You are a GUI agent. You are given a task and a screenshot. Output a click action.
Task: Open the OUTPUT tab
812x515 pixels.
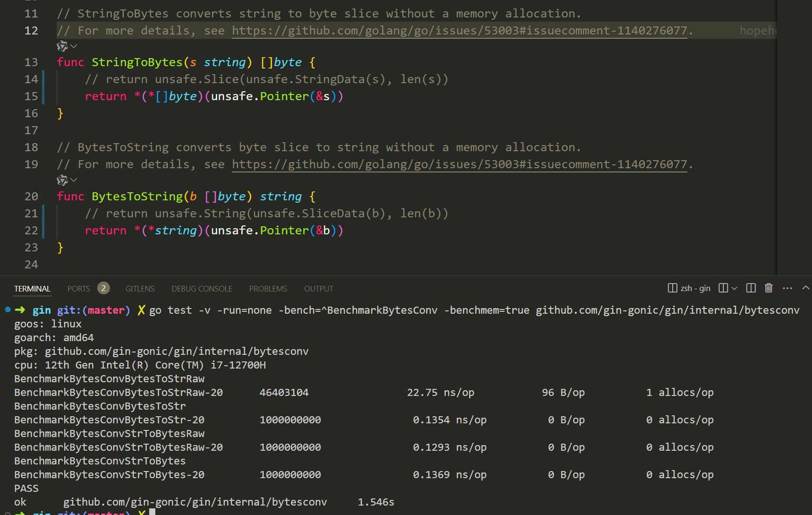[318, 289]
